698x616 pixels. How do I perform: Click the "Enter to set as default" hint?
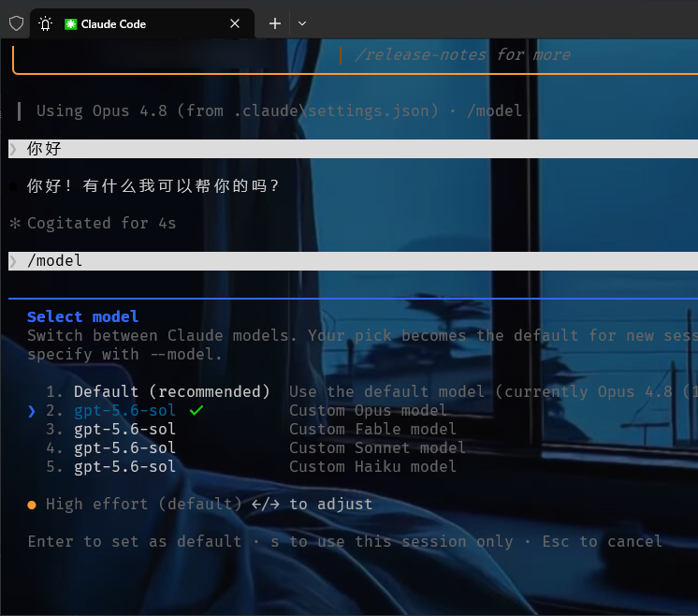(135, 542)
